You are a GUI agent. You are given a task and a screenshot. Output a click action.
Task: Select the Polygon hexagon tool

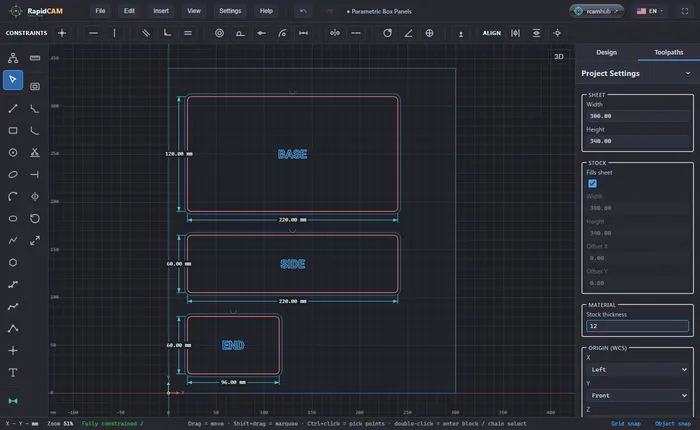[x=13, y=262]
